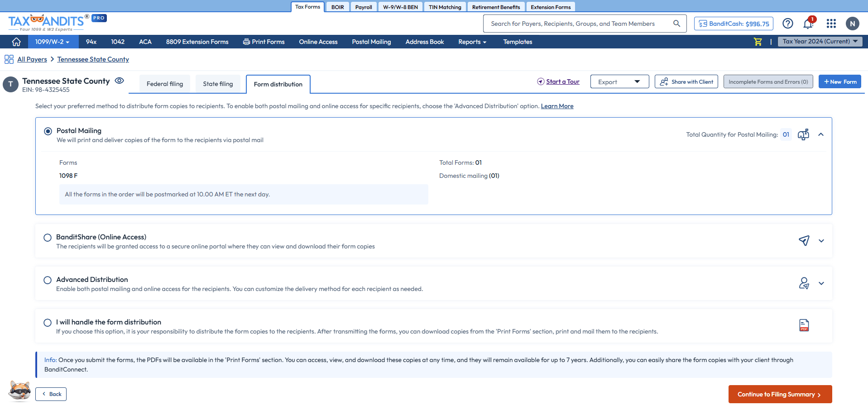Follow the All Payers breadcrumb link
This screenshot has width=868, height=410.
point(32,59)
